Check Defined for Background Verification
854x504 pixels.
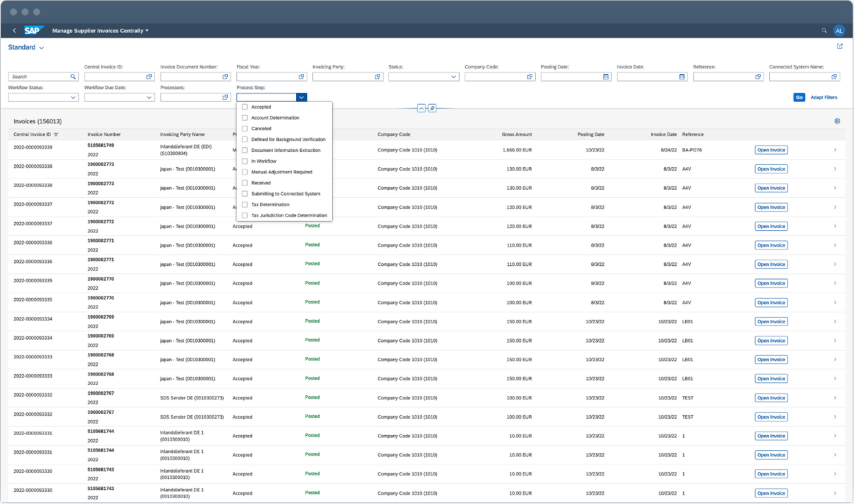pos(245,140)
